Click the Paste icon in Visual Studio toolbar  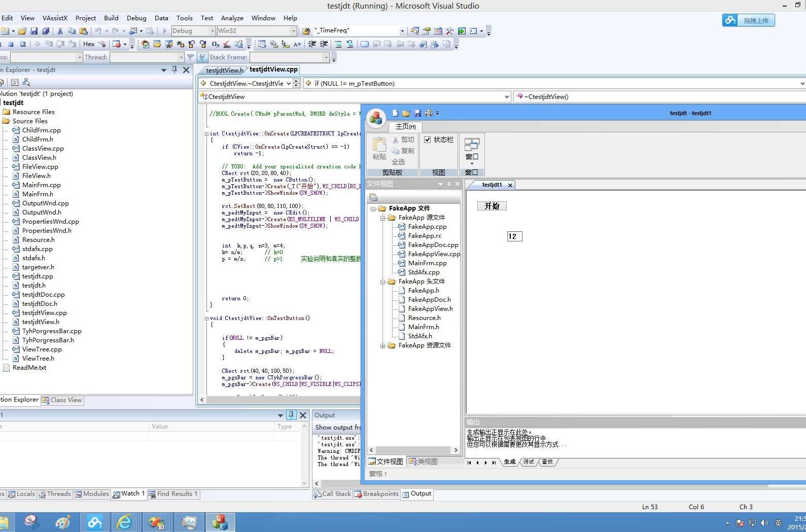(84, 31)
